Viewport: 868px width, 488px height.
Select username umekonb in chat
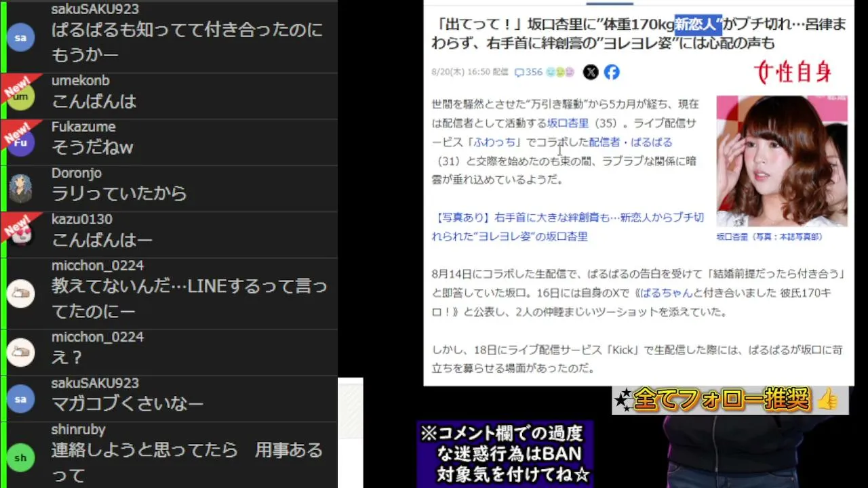click(80, 81)
